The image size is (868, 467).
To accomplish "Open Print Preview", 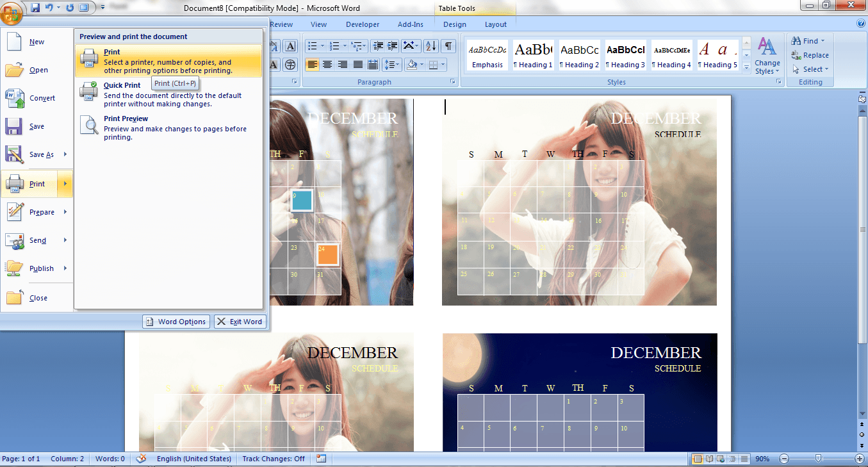I will pos(126,119).
